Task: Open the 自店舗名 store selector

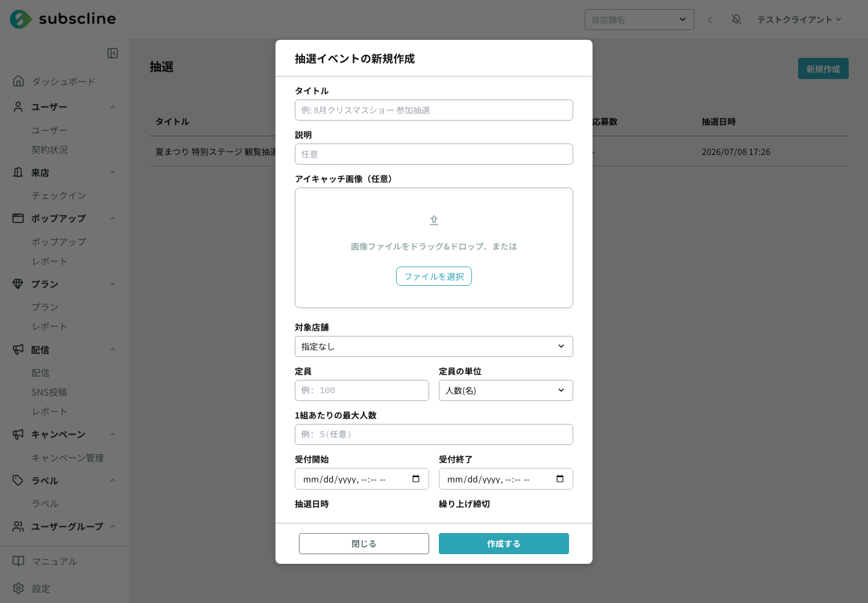Action: point(640,19)
